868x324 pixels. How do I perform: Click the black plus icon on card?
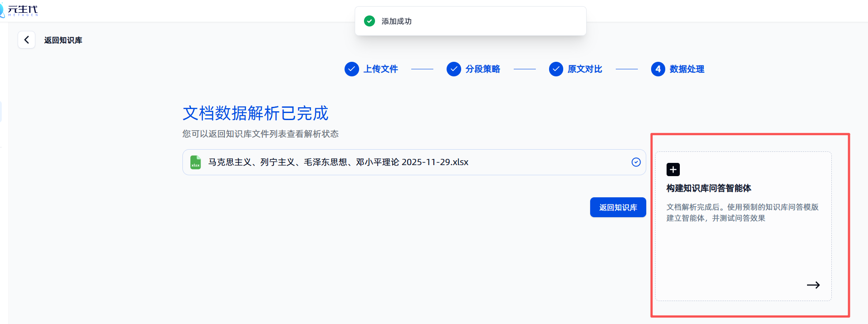(x=673, y=170)
